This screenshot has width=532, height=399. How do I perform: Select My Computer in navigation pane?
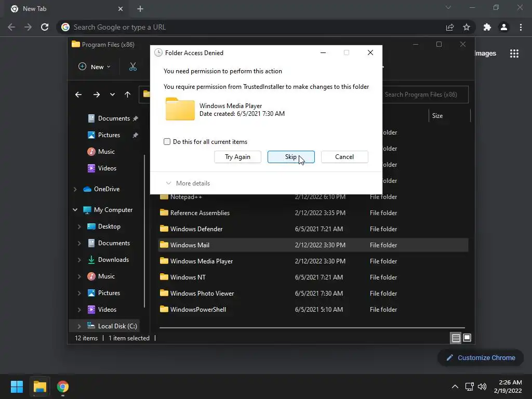(108, 210)
